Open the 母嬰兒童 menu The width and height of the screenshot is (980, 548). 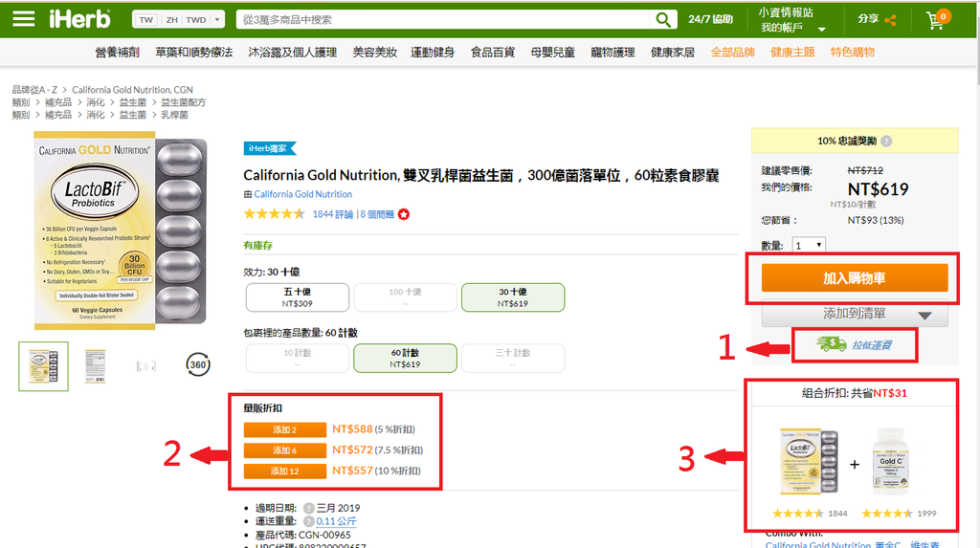pos(552,53)
